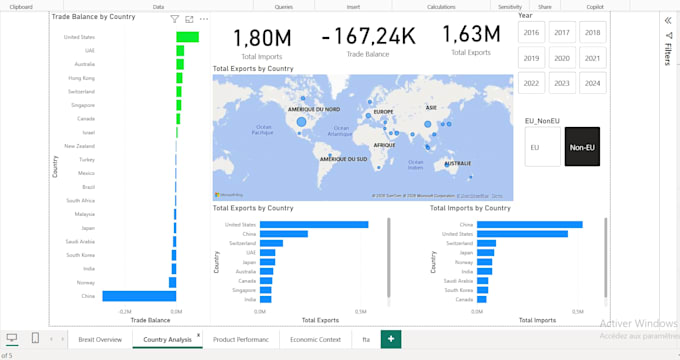Open the fta page tab
Image resolution: width=680 pixels, height=360 pixels.
366,340
